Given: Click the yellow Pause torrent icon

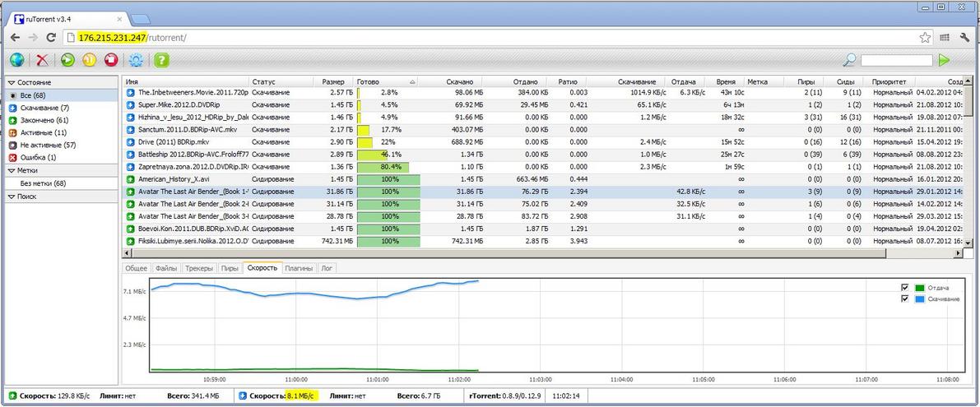Looking at the screenshot, I should point(90,60).
